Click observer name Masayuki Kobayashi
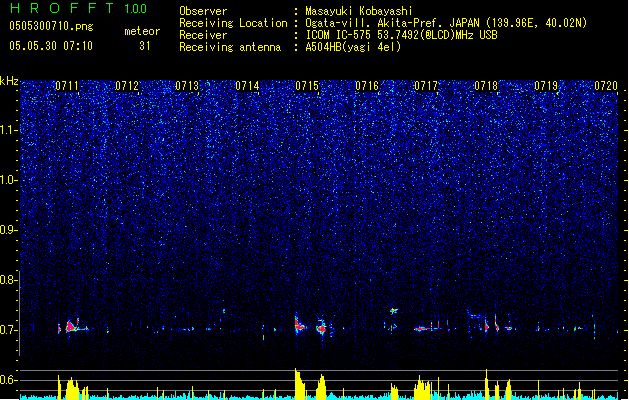Viewport: 629px width, 400px height. point(359,11)
